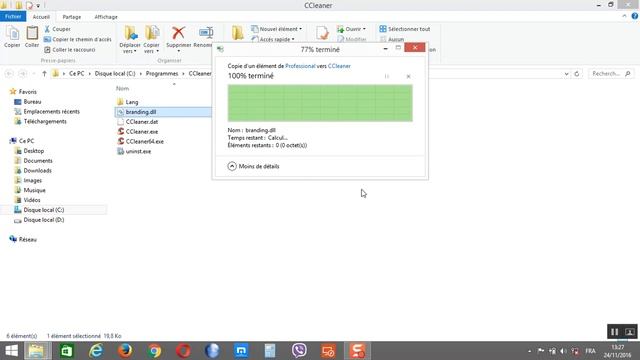This screenshot has height=360, width=640.
Task: Open Réseau in the navigation pane
Action: click(27, 239)
